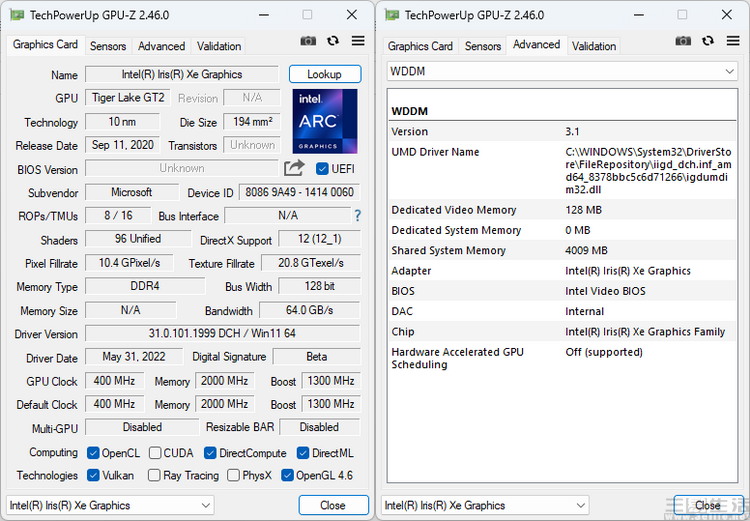Click Dedicated Video Memory 128 MB row
Image resolution: width=750 pixels, height=521 pixels.
tap(562, 210)
